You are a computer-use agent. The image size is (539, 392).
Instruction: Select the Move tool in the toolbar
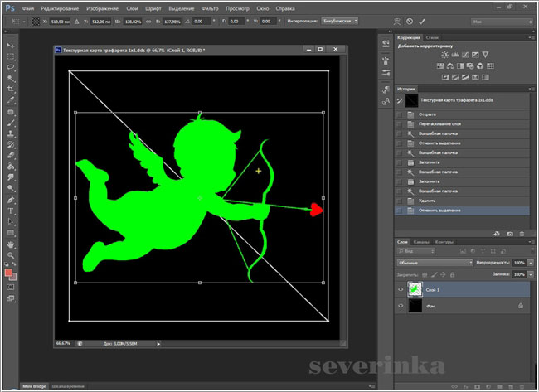pyautogui.click(x=10, y=45)
